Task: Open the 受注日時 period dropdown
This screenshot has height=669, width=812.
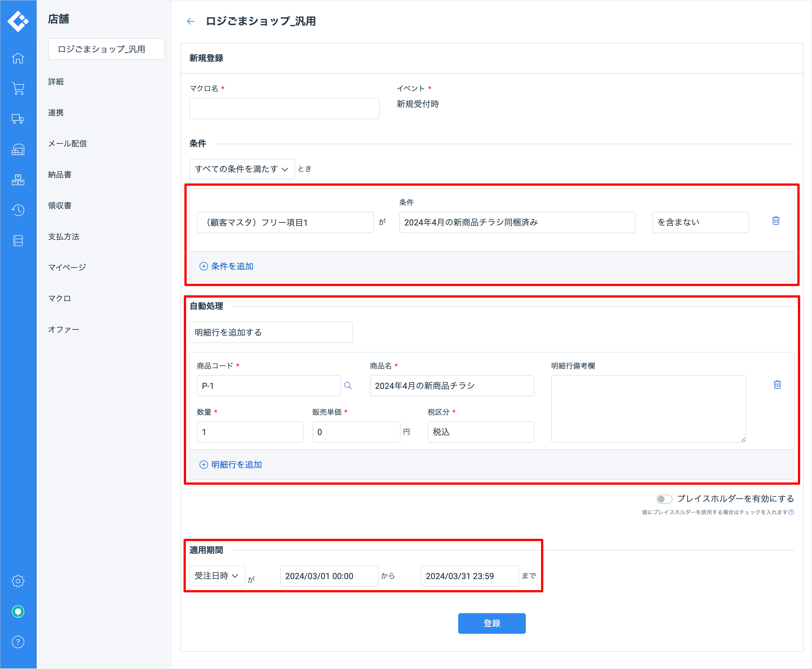Action: (217, 576)
